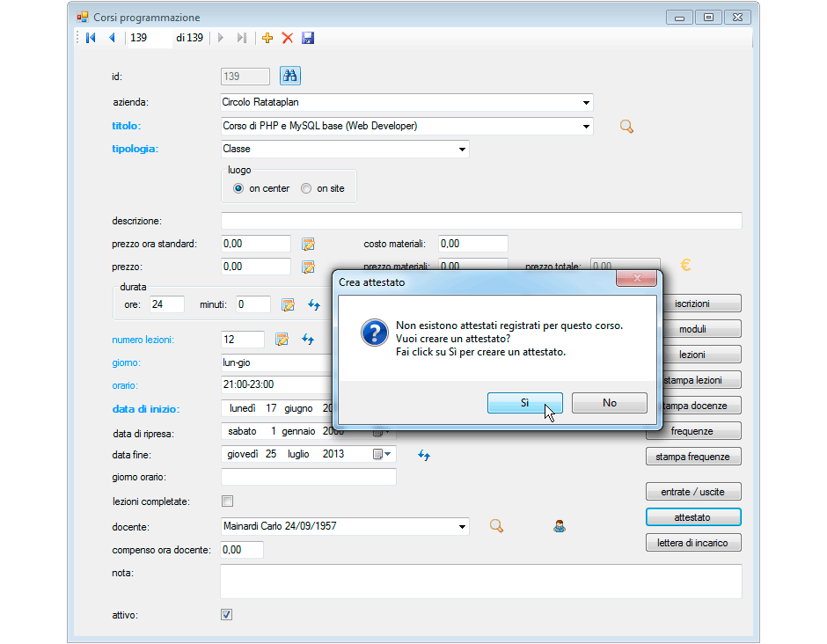
Task: Click the stampa lezioni button
Action: point(693,380)
